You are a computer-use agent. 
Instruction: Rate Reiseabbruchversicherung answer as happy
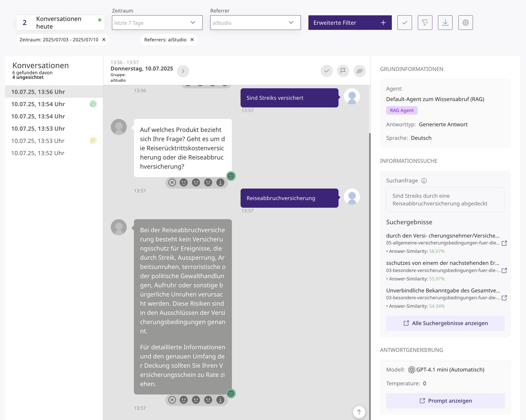point(184,400)
